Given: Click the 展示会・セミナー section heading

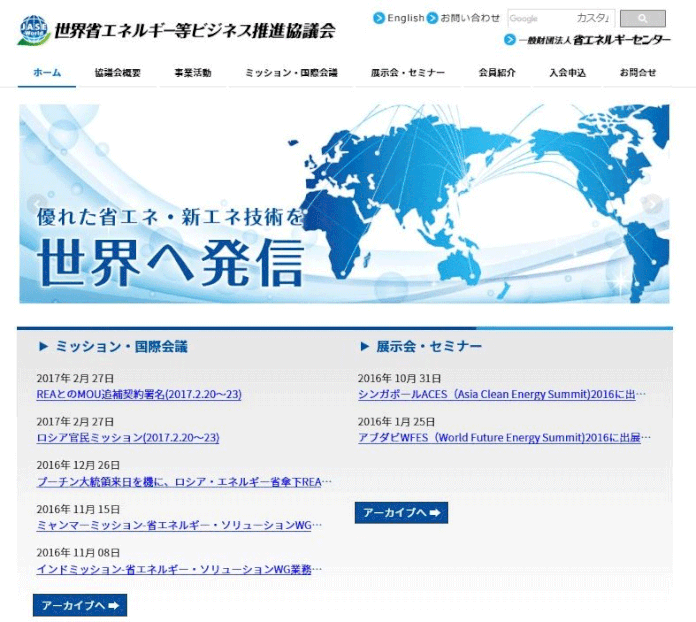Looking at the screenshot, I should tap(429, 347).
